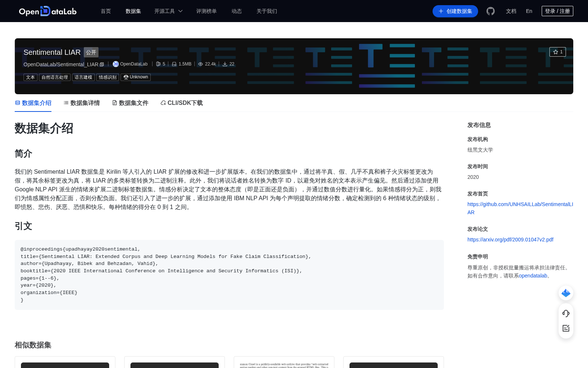588x368 pixels.
Task: Open 关于我们 navigation item
Action: (267, 11)
